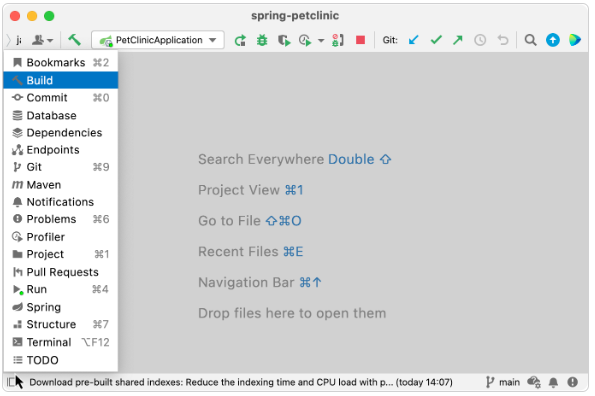Update project with the blue Git arrow
This screenshot has height=396, width=595.
[x=414, y=40]
